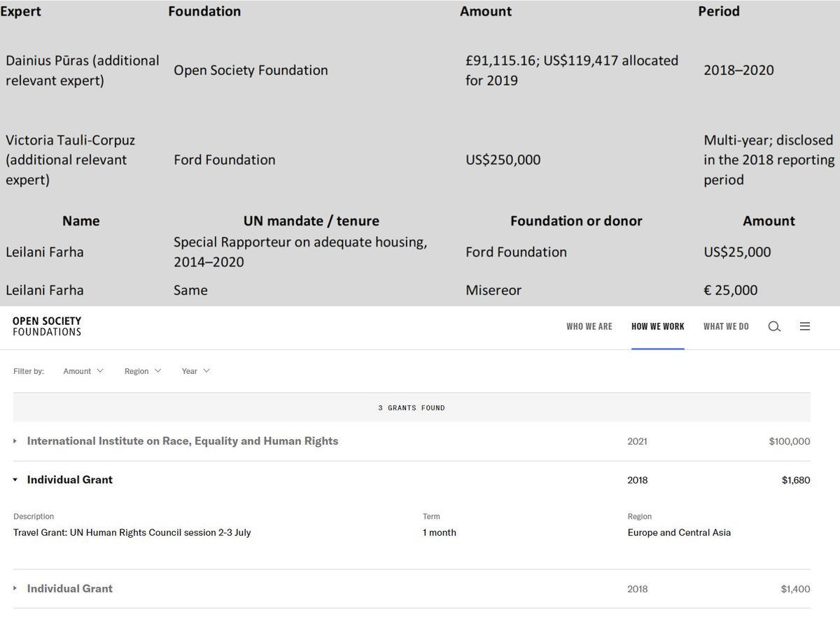Image resolution: width=840 pixels, height=619 pixels.
Task: Open the Amount filter dropdown
Action: tap(83, 371)
